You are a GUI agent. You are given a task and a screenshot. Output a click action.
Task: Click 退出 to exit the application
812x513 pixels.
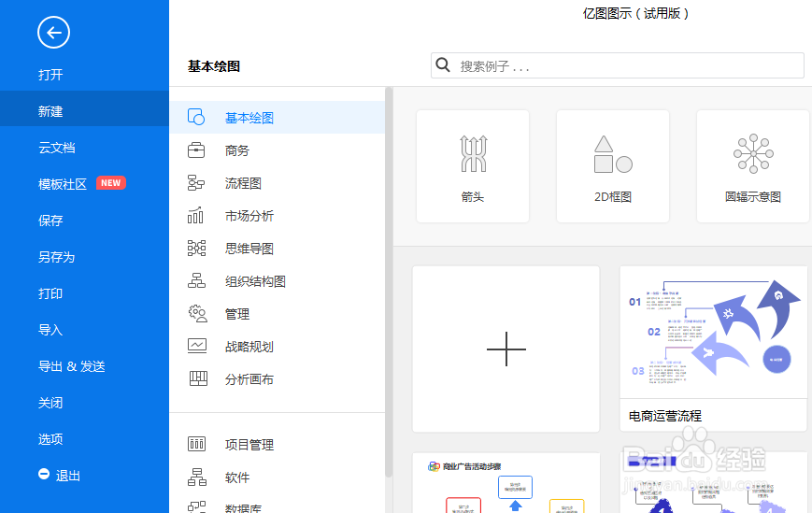point(68,476)
